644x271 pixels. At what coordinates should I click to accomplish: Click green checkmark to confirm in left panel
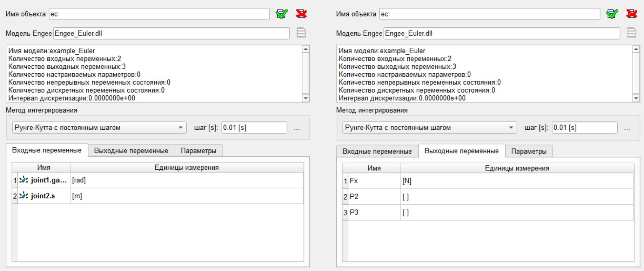pos(282,14)
